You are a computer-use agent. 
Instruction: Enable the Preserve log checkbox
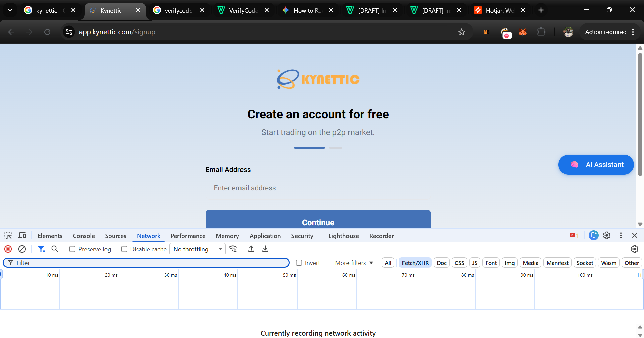(x=72, y=249)
